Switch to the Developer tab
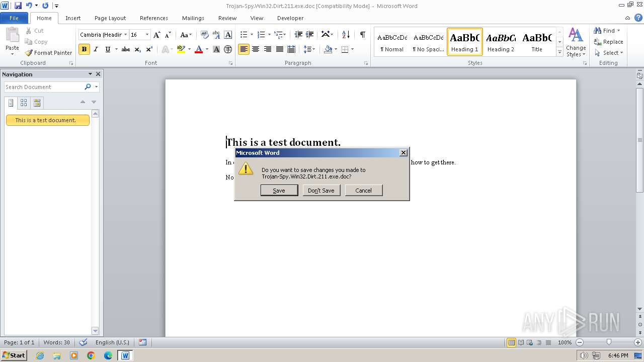This screenshot has height=362, width=644. click(x=290, y=18)
